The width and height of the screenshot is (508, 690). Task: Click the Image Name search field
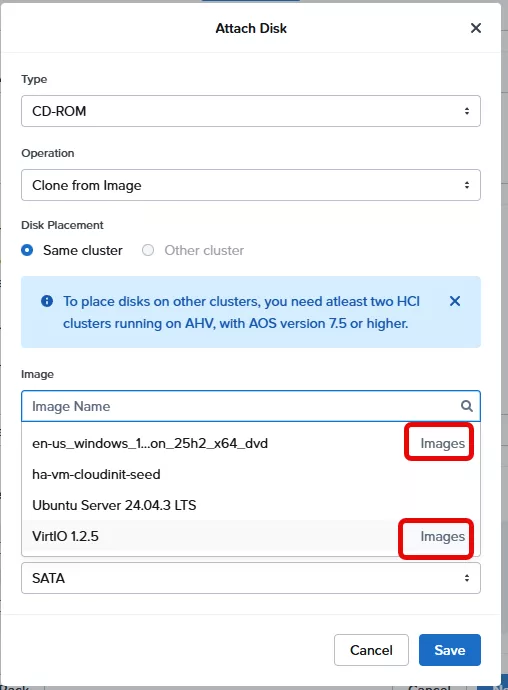click(251, 406)
